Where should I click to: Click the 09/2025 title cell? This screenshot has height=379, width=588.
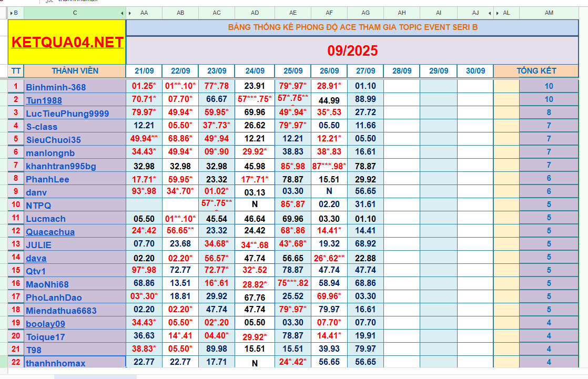coord(352,51)
